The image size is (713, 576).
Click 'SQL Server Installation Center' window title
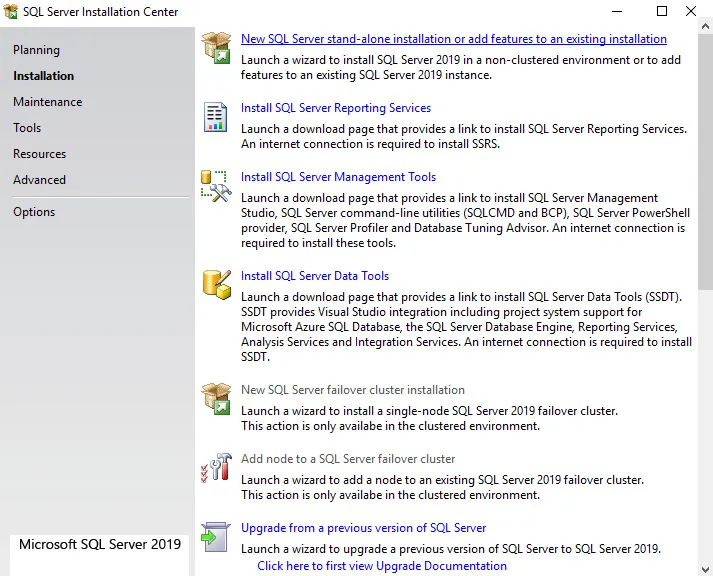100,12
